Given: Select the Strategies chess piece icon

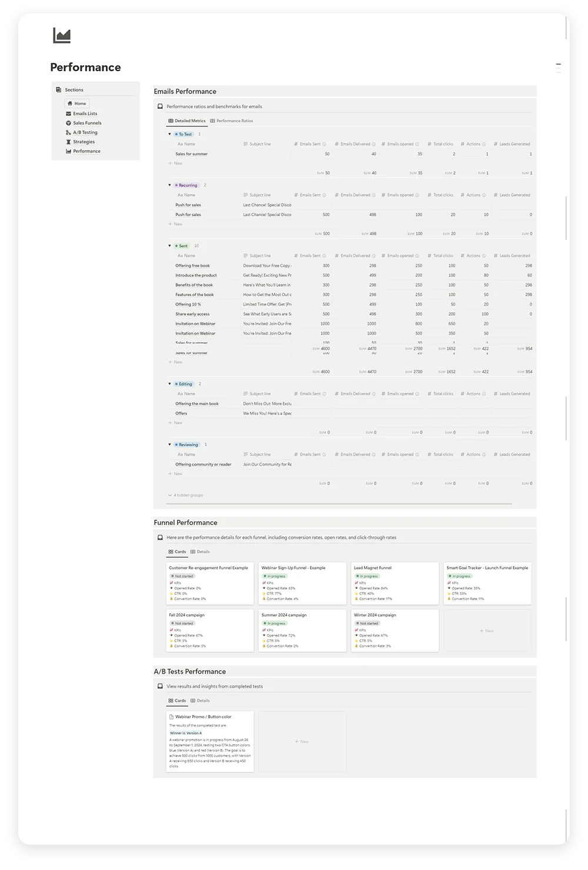Looking at the screenshot, I should pyautogui.click(x=69, y=142).
